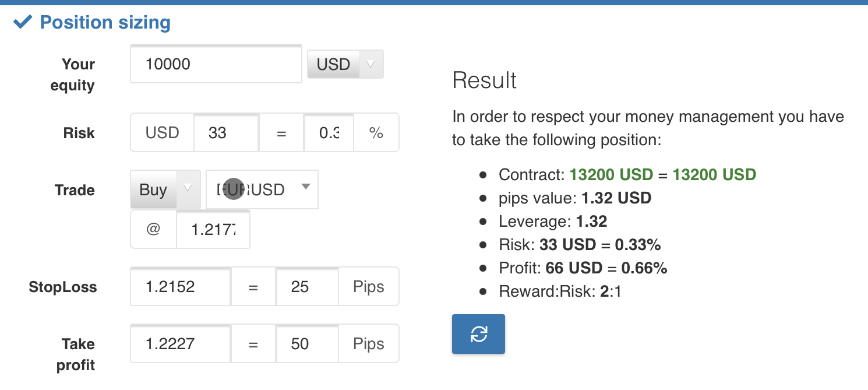Select the Risk amount field showing 33
This screenshot has height=390, width=868.
coord(226,133)
